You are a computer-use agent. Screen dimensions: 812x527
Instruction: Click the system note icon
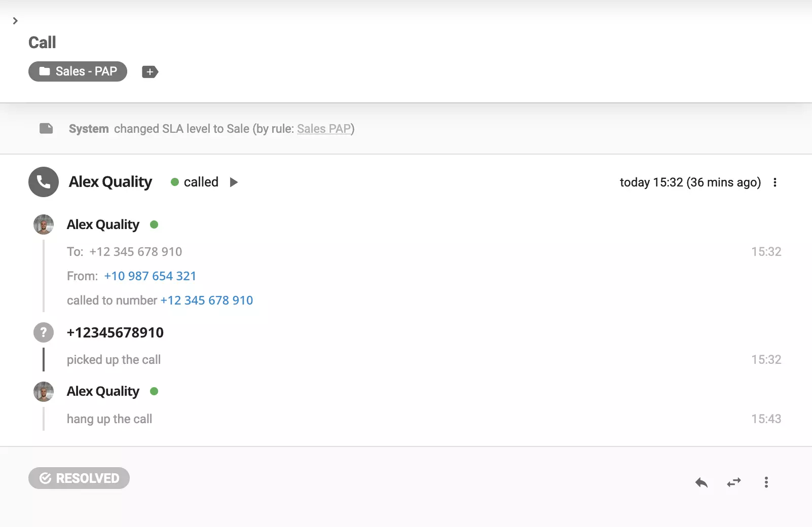point(46,128)
